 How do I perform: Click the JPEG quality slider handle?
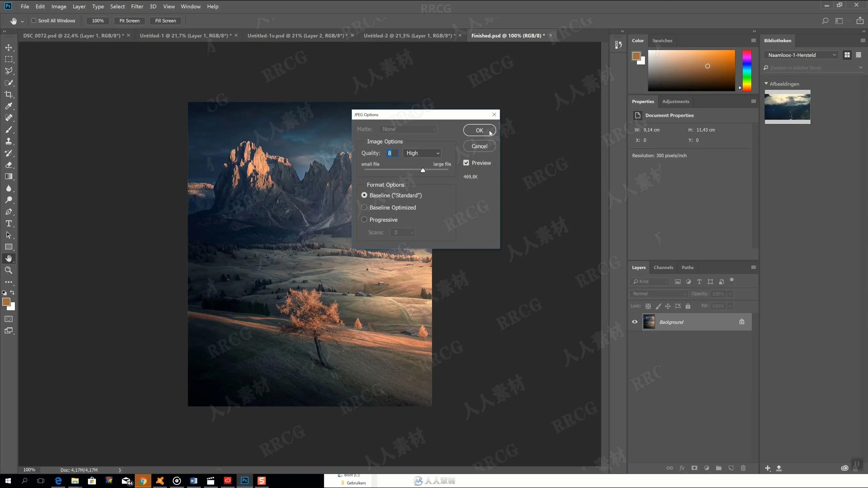pos(423,170)
